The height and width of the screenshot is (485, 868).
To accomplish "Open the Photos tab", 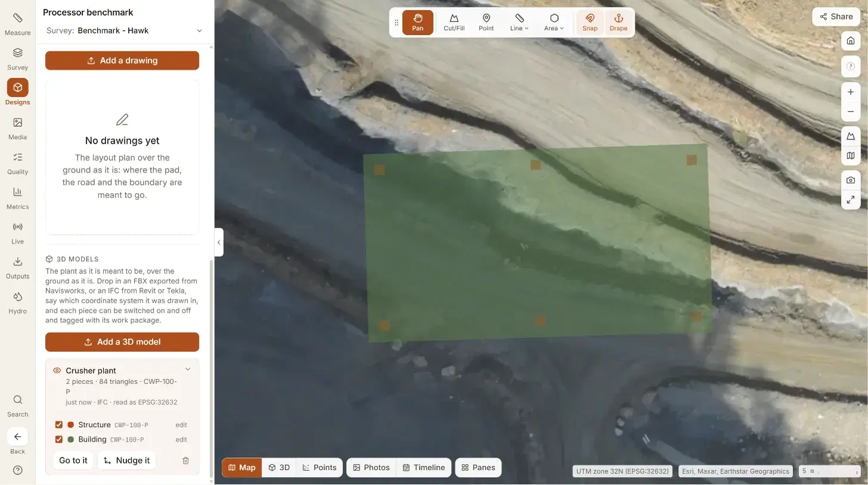I will [371, 468].
